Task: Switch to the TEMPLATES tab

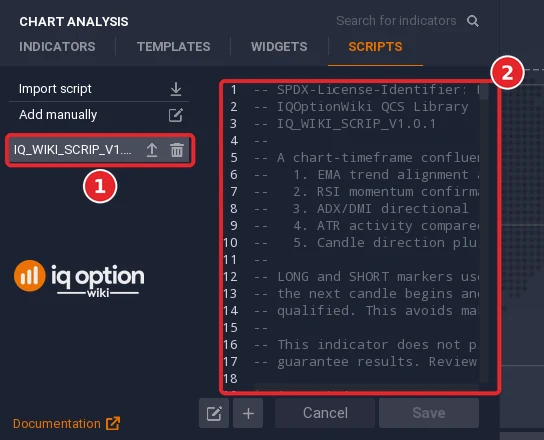Action: point(173,46)
